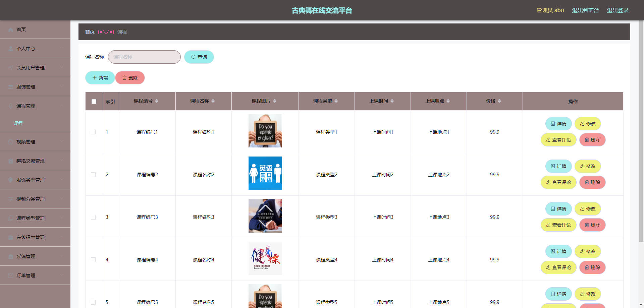Check the checkbox for row 课程编号5
644x308 pixels.
(93, 302)
